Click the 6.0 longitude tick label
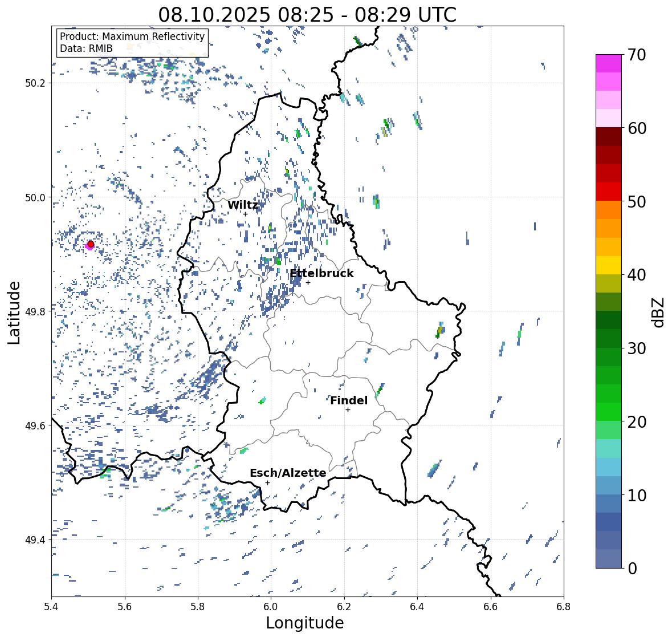 pyautogui.click(x=271, y=607)
